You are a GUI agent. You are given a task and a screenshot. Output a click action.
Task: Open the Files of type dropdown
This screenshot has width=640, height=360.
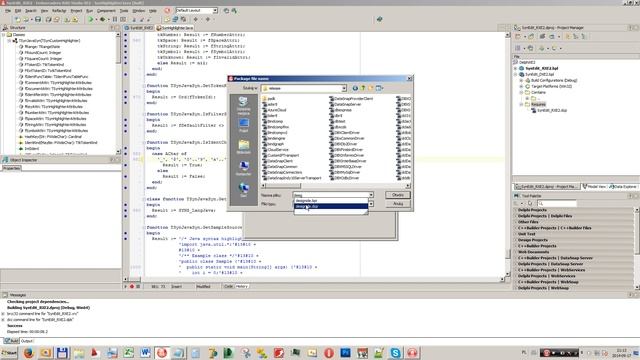(x=371, y=204)
